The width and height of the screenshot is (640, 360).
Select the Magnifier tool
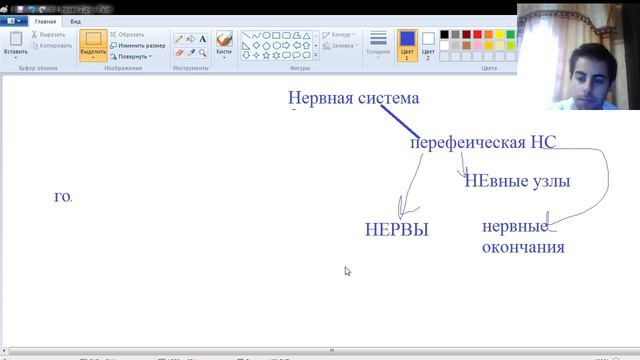tap(202, 53)
